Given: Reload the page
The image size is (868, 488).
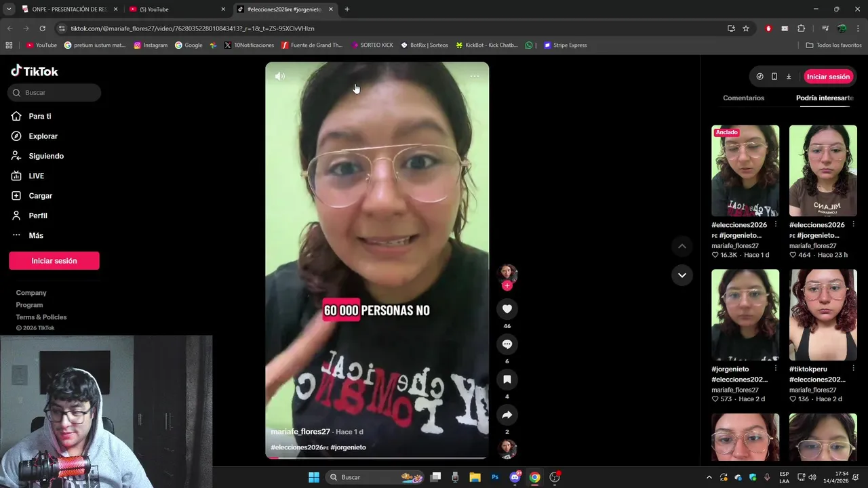Looking at the screenshot, I should (x=42, y=28).
